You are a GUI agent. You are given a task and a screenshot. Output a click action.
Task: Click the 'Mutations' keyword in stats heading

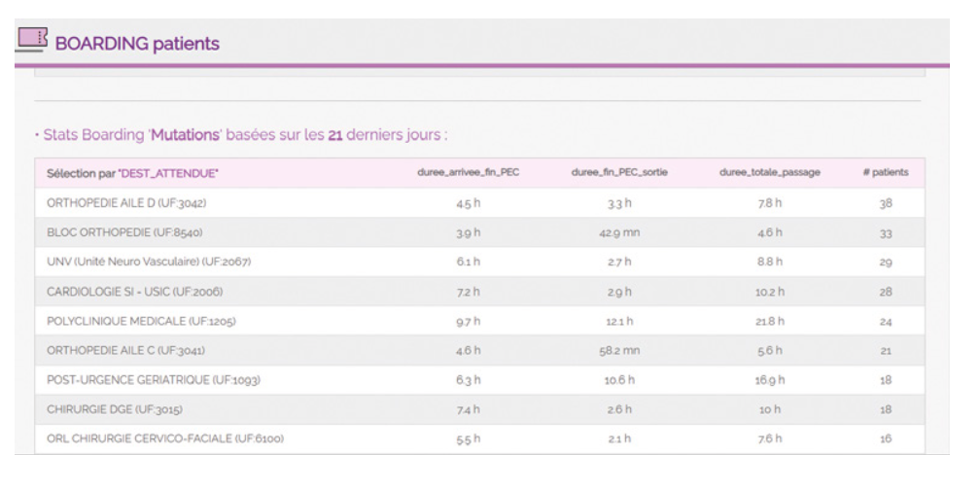185,134
